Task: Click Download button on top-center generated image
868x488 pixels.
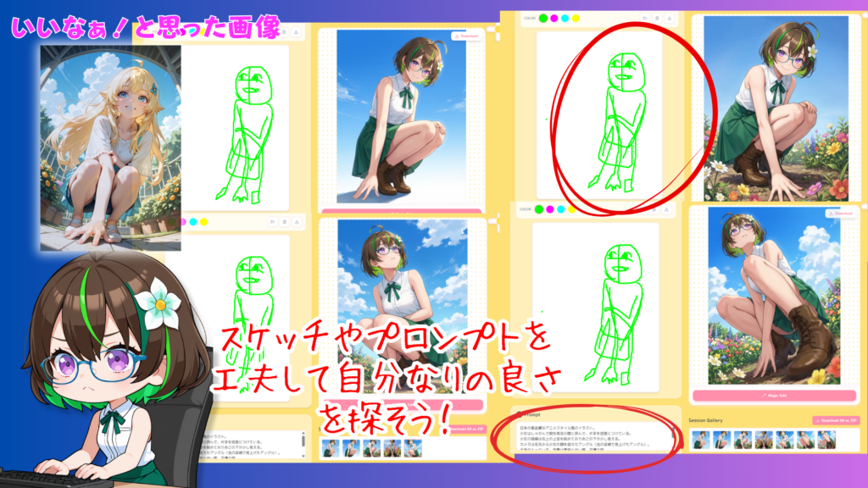Action: pos(465,36)
